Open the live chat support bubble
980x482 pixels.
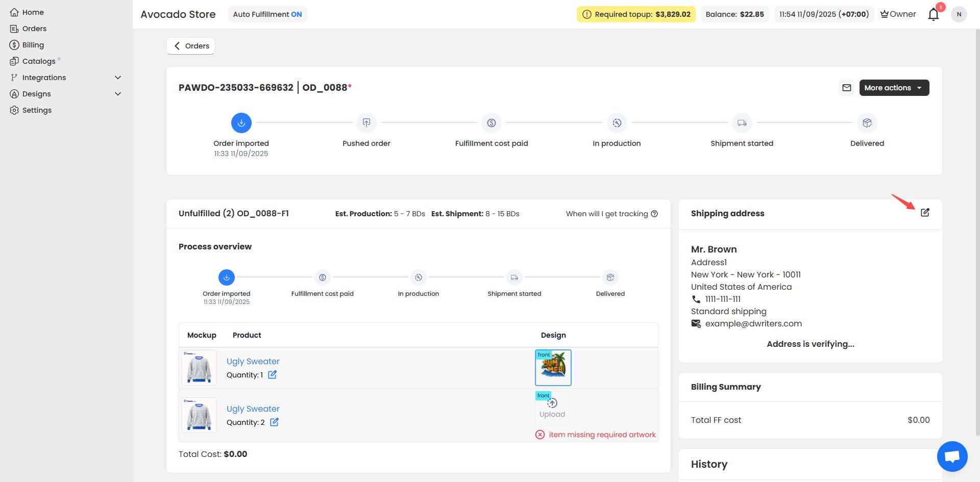(952, 456)
